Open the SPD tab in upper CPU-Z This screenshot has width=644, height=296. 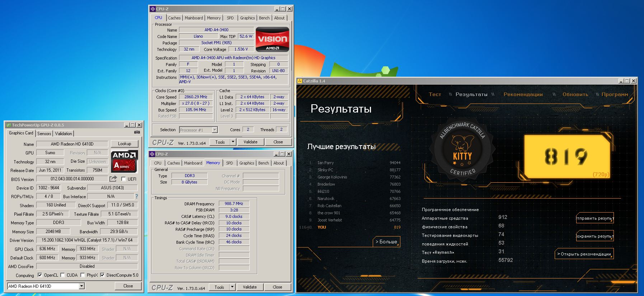click(x=230, y=18)
